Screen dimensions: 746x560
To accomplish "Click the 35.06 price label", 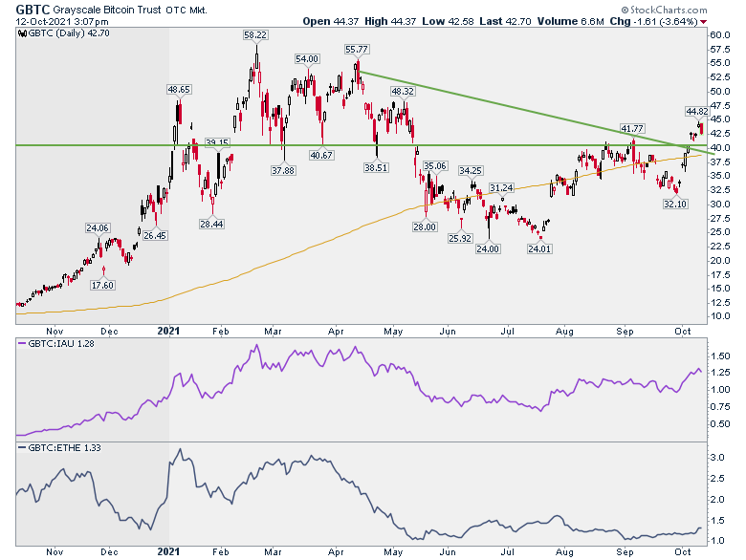I will click(x=435, y=165).
